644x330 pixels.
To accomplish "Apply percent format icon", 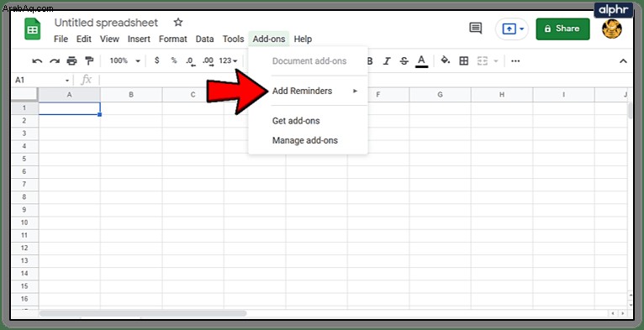I will (x=174, y=60).
